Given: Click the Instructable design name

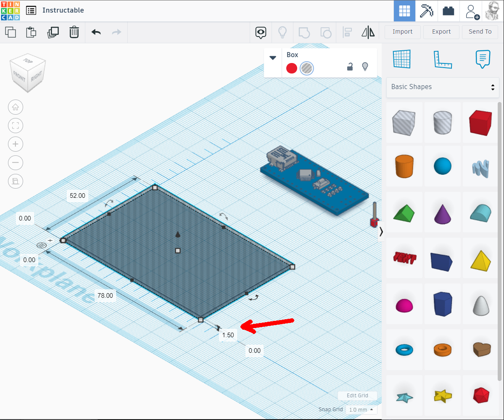Looking at the screenshot, I should click(63, 10).
